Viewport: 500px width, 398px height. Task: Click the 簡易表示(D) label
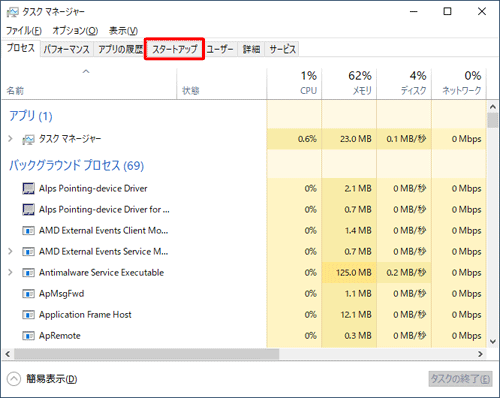point(52,379)
